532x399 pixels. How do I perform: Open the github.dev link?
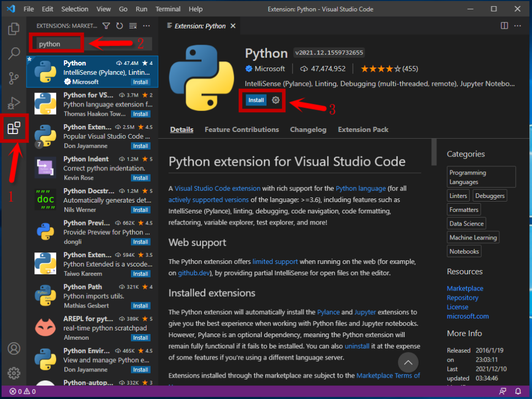(x=194, y=273)
